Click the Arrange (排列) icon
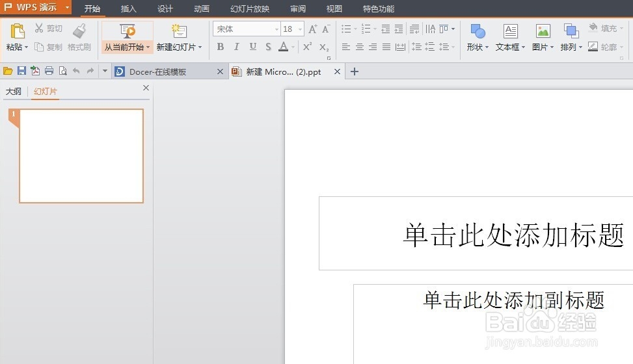 (571, 31)
